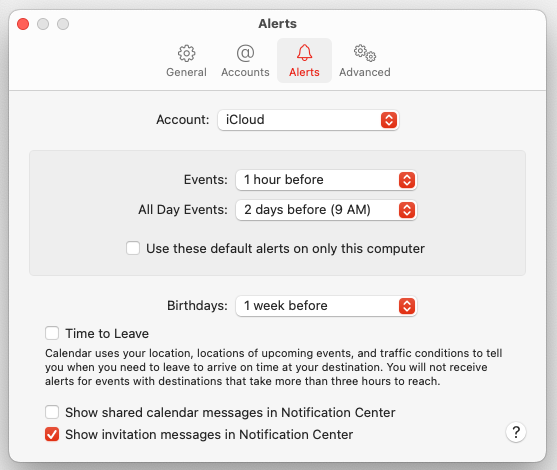Uncheck Show invitation messages in Notification Center
557x470 pixels.
52,434
